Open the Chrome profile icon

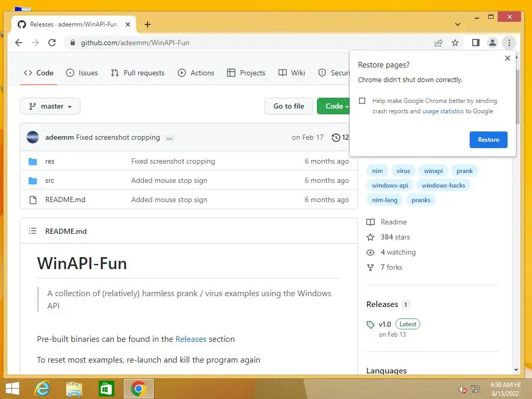[x=493, y=43]
